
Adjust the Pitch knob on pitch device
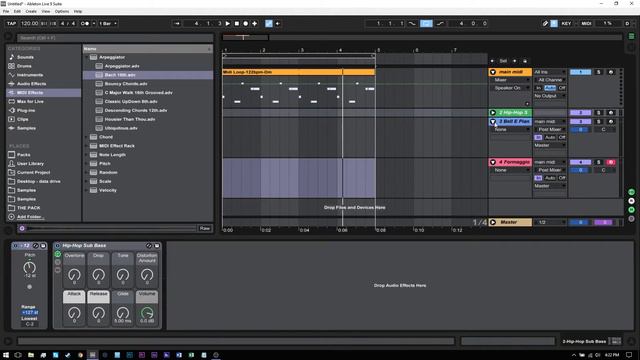pyautogui.click(x=29, y=268)
